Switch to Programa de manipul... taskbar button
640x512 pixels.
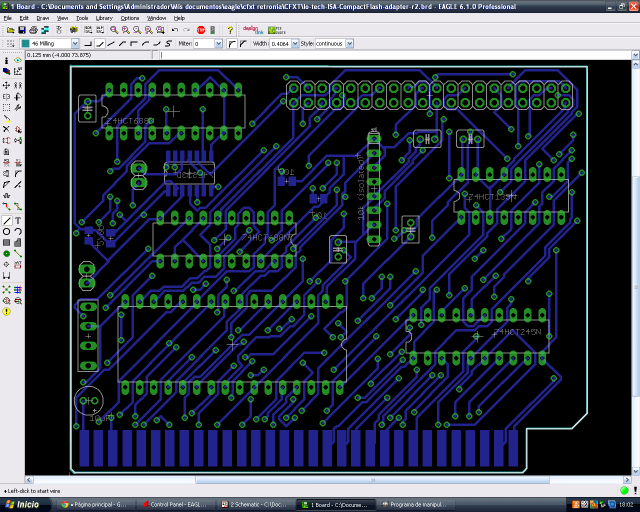(416, 505)
